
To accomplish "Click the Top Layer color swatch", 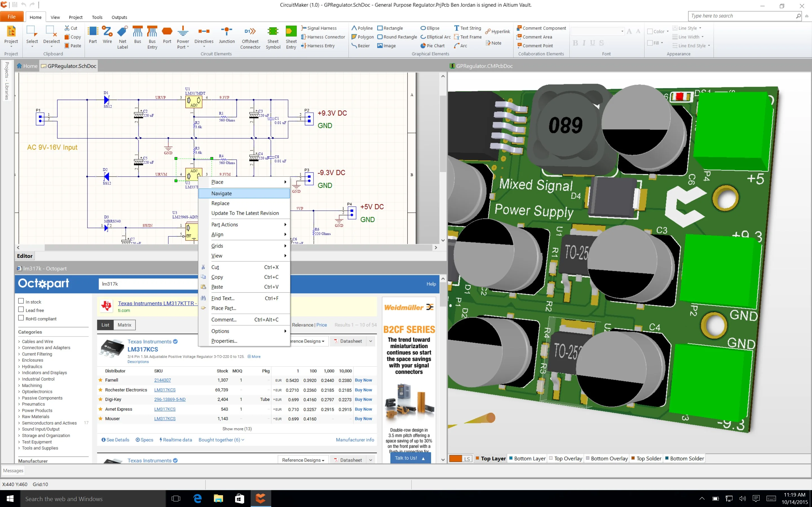I will pyautogui.click(x=477, y=458).
